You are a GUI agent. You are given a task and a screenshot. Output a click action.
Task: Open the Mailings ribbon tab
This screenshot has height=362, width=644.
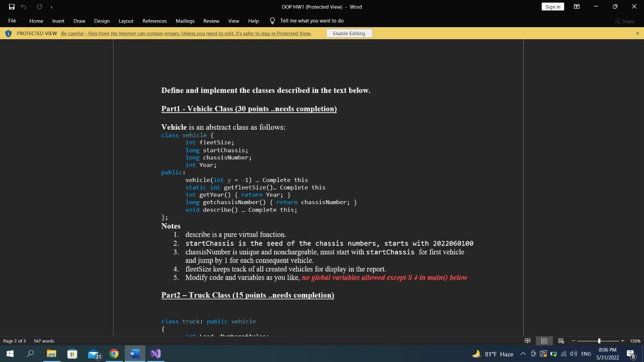(185, 21)
